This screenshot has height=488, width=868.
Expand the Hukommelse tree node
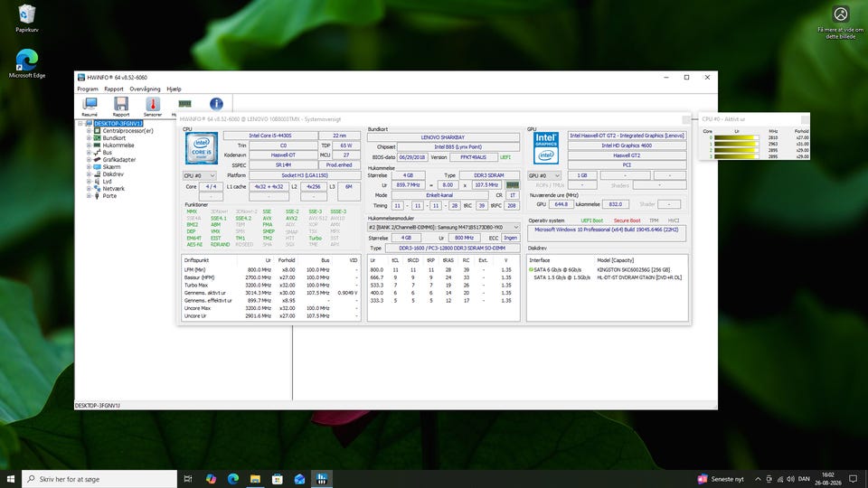[x=89, y=145]
